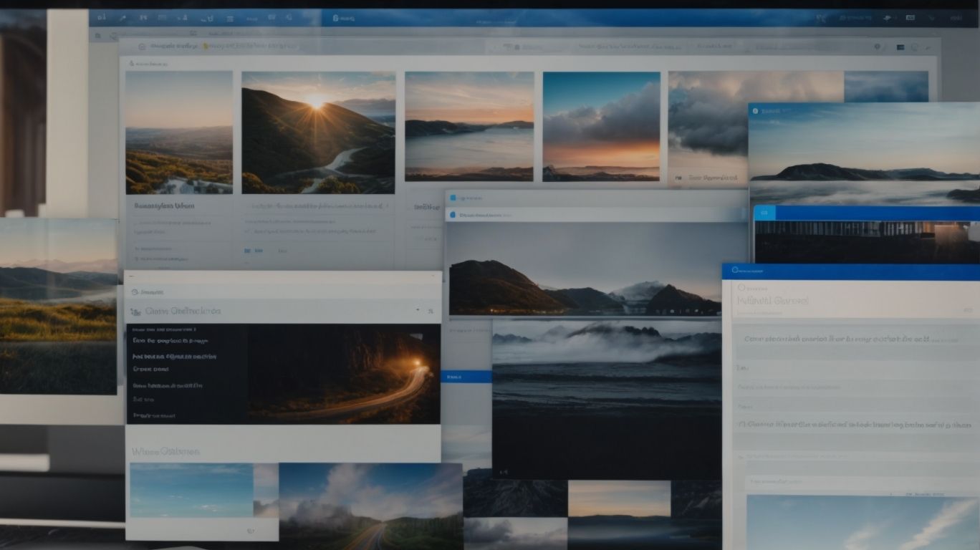This screenshot has width=980, height=550.
Task: Click the blue file icon in center window tab
Action: pyautogui.click(x=453, y=214)
